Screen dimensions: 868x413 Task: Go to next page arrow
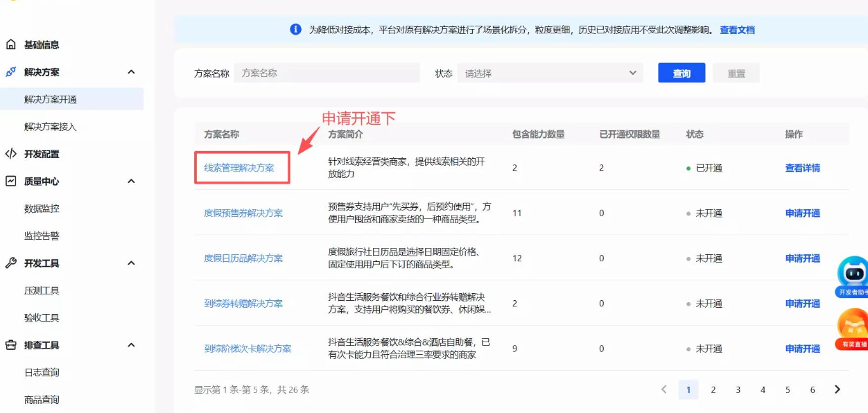837,390
